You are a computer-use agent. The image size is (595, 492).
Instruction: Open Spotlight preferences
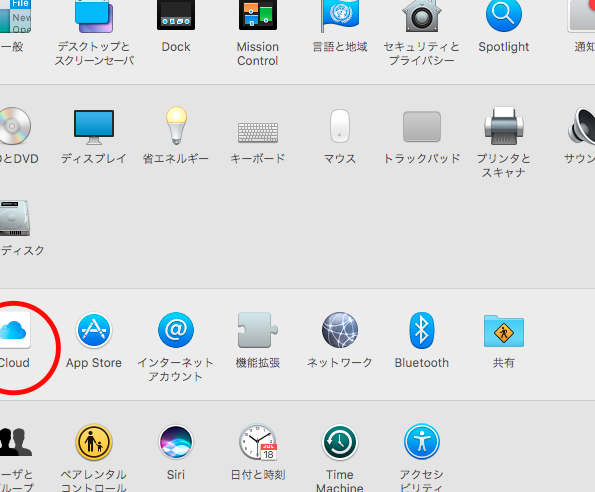pos(504,15)
